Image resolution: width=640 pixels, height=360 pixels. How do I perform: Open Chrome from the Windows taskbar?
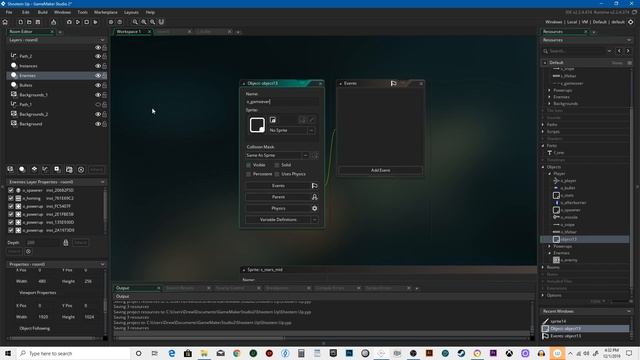click(x=237, y=353)
